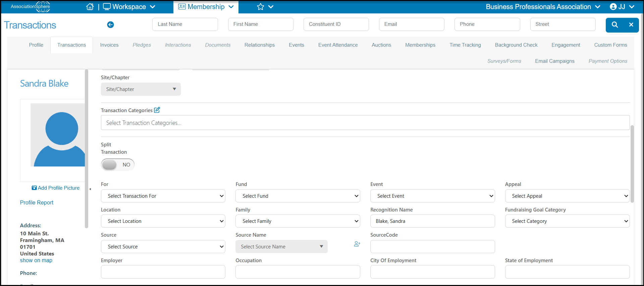
Task: Select the Transactions tab
Action: click(72, 45)
